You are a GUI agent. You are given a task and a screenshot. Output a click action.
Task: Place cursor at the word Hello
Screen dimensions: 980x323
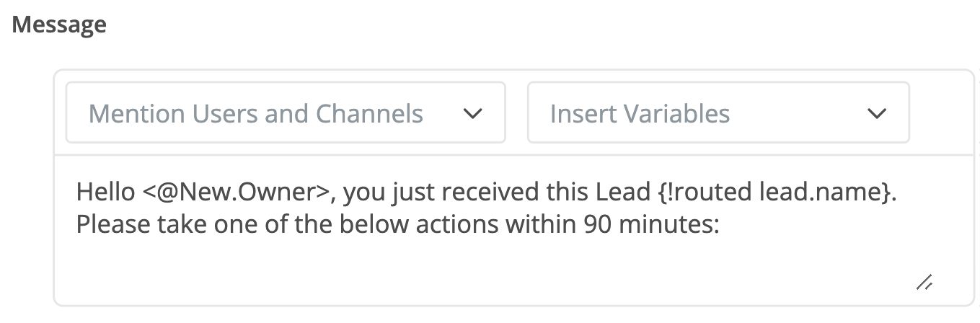click(105, 193)
